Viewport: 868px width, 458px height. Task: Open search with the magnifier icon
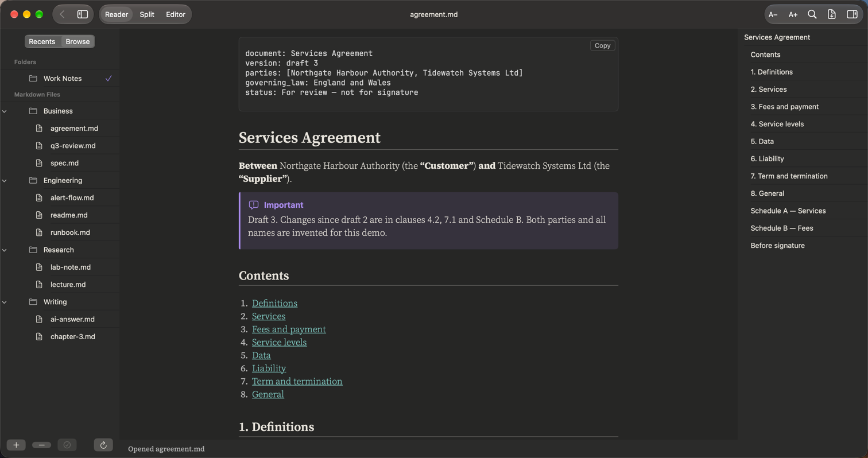coord(812,14)
